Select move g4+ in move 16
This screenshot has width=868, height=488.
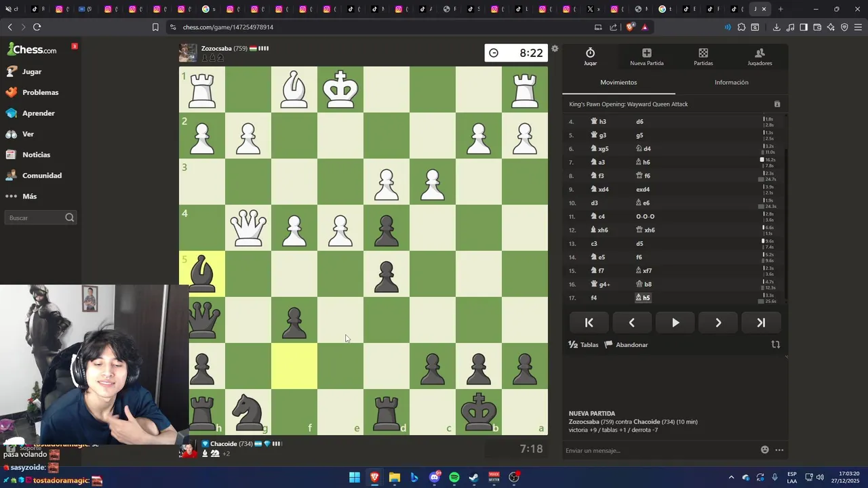tap(601, 285)
